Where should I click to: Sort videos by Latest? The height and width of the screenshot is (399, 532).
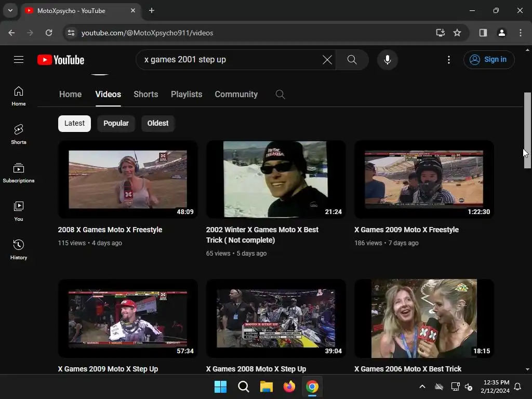click(x=74, y=123)
